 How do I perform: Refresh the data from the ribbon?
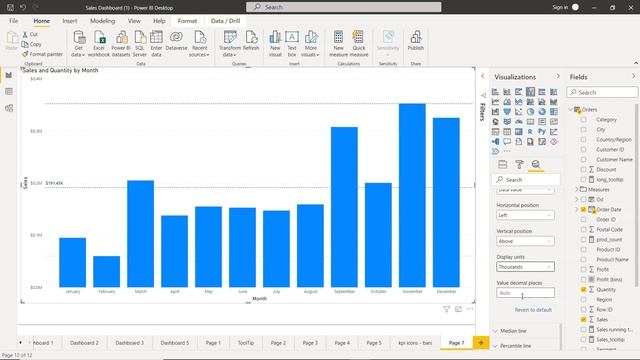(x=251, y=41)
